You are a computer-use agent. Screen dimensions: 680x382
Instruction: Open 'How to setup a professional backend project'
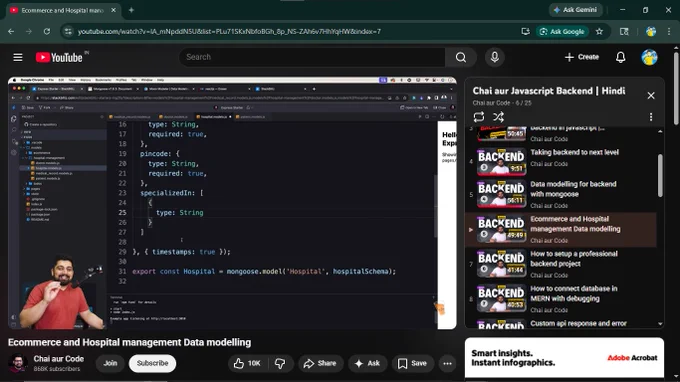pyautogui.click(x=561, y=264)
